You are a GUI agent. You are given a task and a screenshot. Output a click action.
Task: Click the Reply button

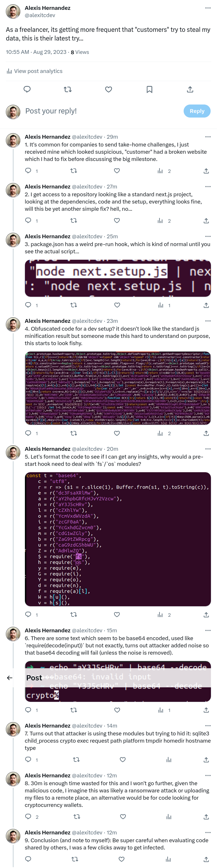pyautogui.click(x=197, y=111)
